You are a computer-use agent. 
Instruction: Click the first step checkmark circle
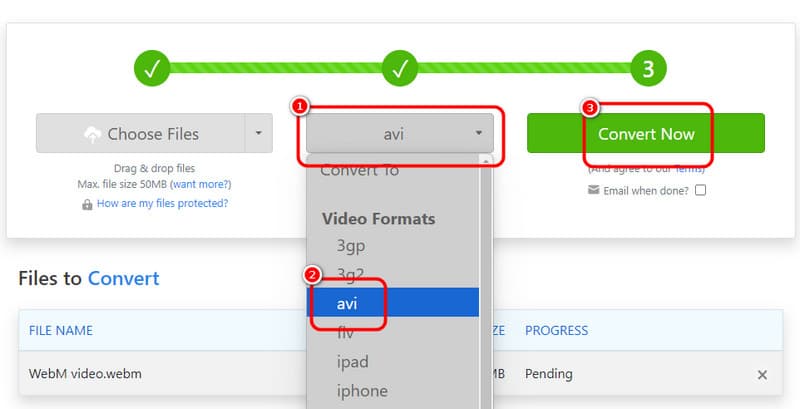(152, 69)
